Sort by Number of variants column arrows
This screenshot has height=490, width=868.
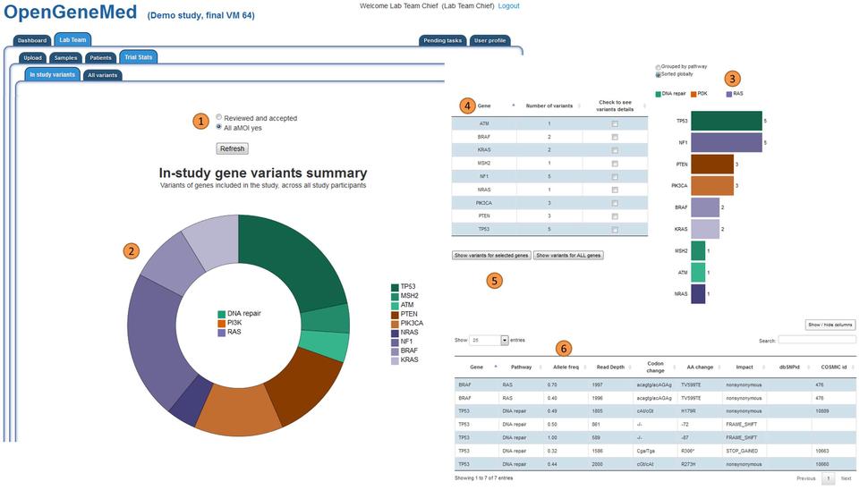coord(580,106)
